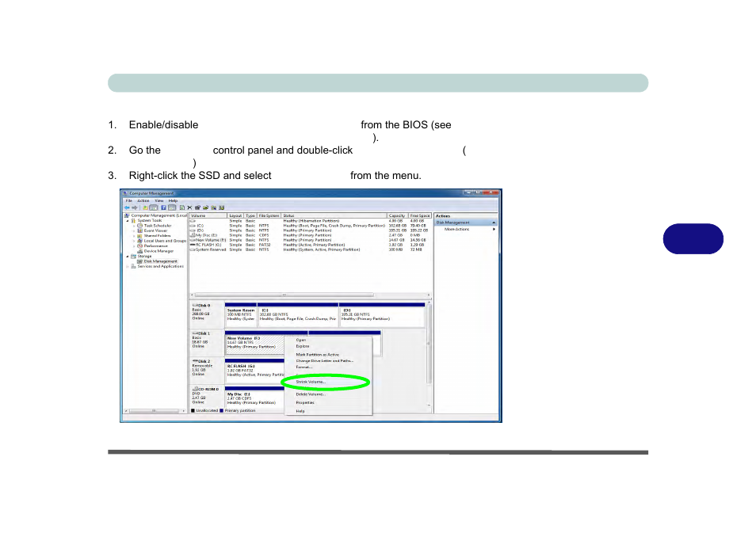Select the System Reserved volume row
The width and height of the screenshot is (756, 533).
tap(308, 249)
